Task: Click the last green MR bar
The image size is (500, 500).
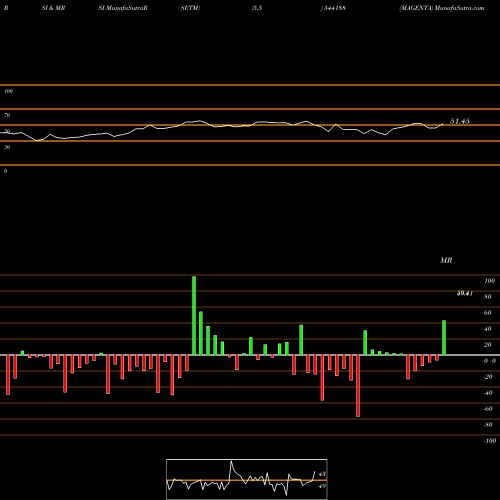Action: coord(444,338)
